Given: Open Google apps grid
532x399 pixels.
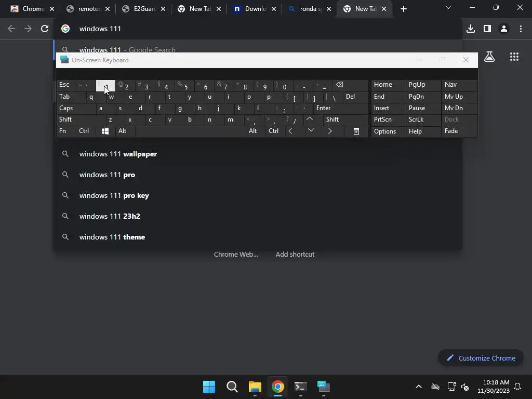Looking at the screenshot, I should [514, 57].
